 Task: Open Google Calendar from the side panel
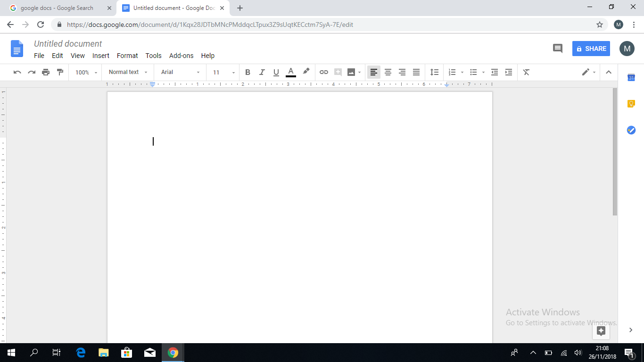click(x=631, y=78)
